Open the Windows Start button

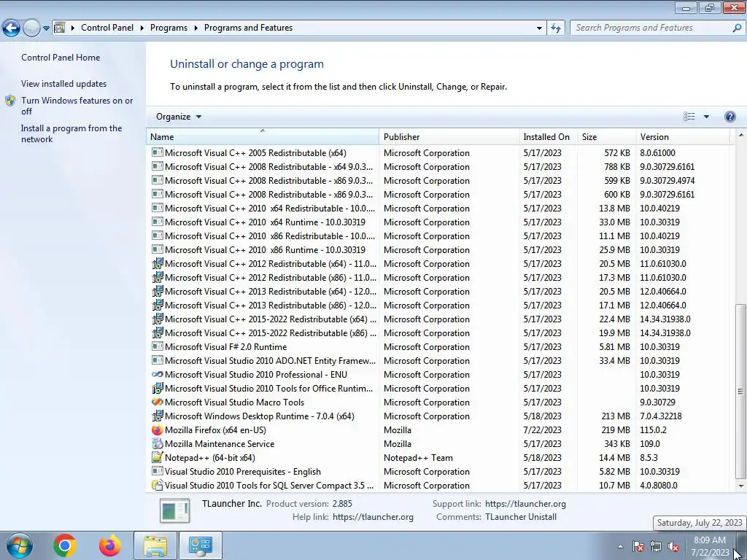point(19,545)
